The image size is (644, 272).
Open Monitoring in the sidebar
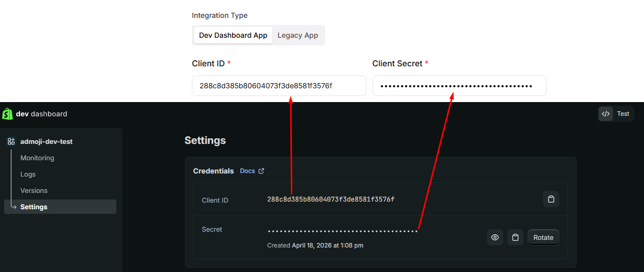37,158
